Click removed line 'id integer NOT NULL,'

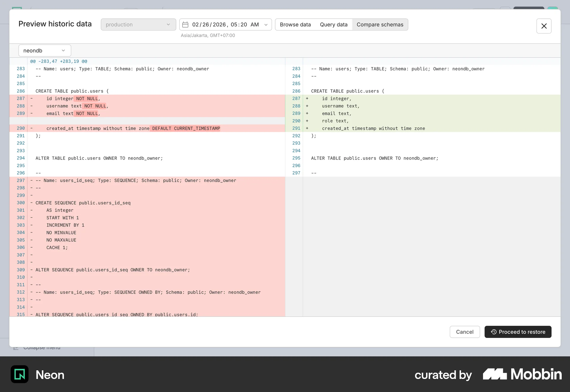click(x=147, y=99)
